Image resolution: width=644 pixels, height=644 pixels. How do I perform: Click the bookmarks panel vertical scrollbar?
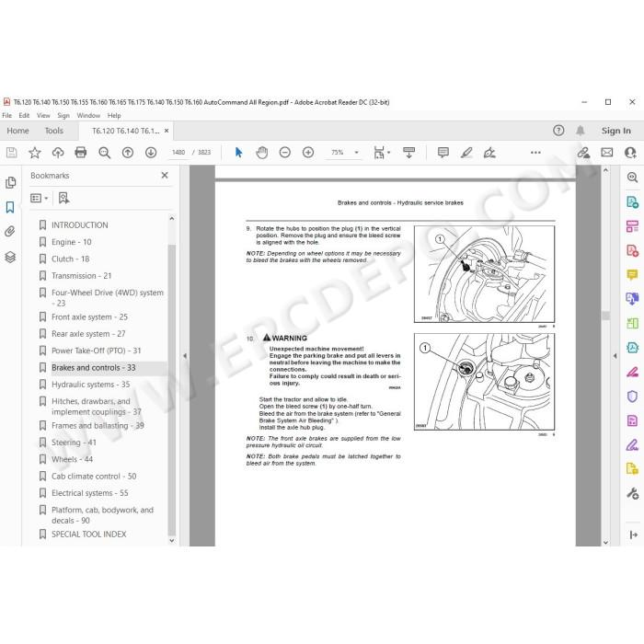pos(172,389)
